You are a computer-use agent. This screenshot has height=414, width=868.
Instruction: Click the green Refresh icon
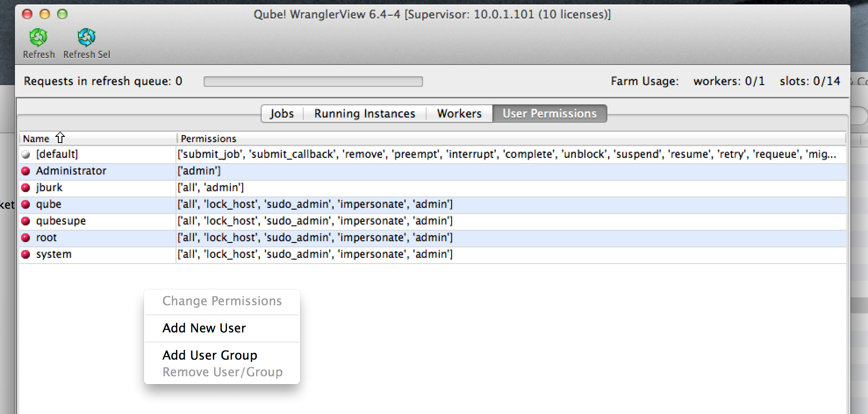point(39,37)
